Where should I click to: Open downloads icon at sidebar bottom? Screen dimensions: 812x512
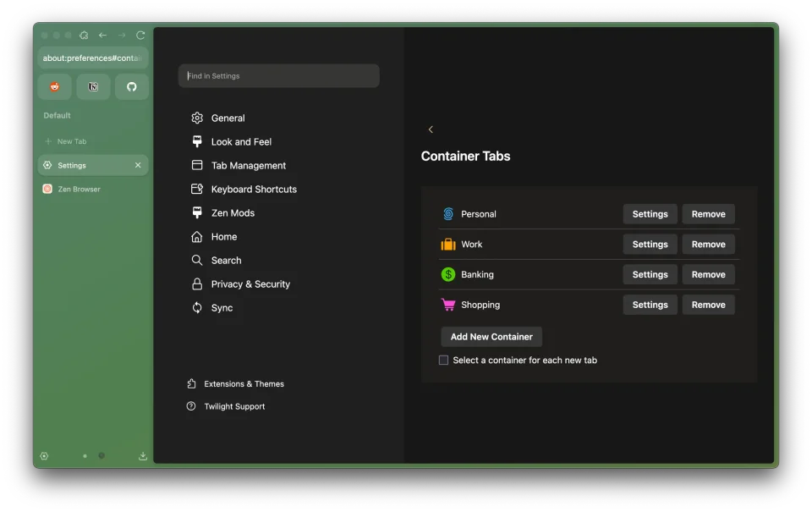click(143, 456)
